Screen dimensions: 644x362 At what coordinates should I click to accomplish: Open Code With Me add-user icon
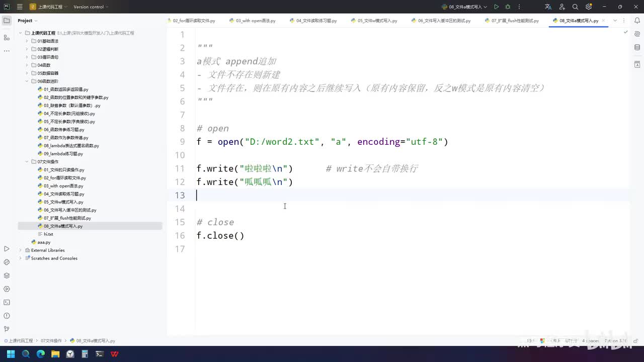pyautogui.click(x=561, y=7)
